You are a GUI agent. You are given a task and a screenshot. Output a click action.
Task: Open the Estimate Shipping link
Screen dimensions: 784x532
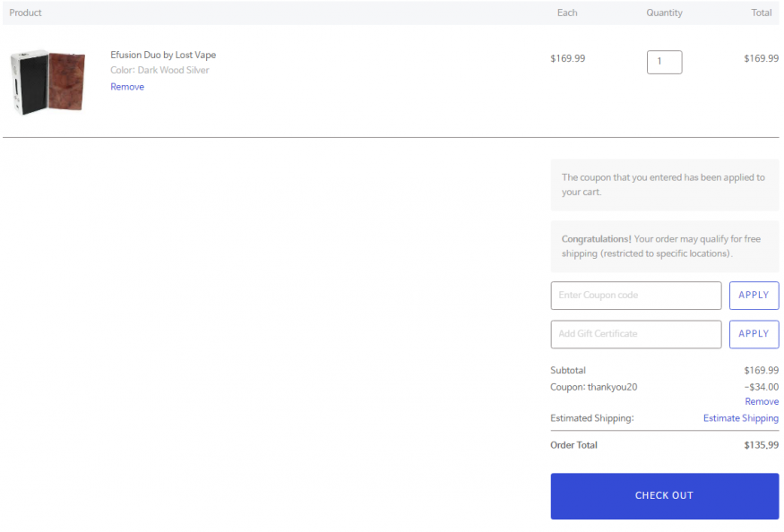coord(740,418)
